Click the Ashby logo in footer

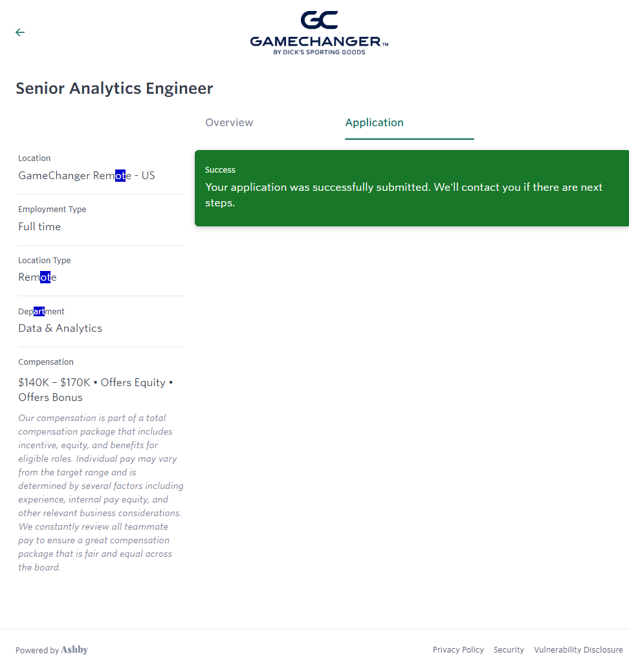(x=74, y=650)
